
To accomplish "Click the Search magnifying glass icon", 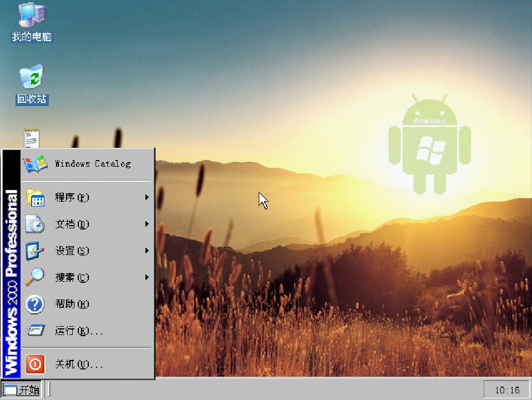I will tap(35, 277).
